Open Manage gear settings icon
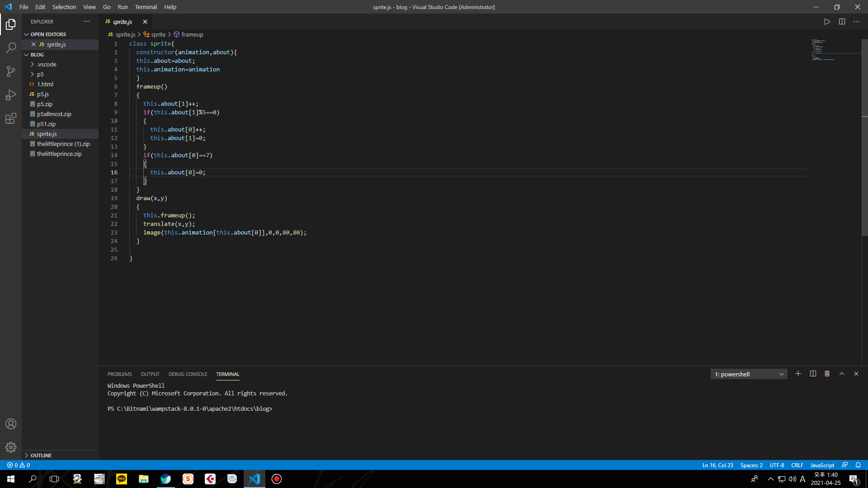This screenshot has height=488, width=868. click(x=11, y=447)
